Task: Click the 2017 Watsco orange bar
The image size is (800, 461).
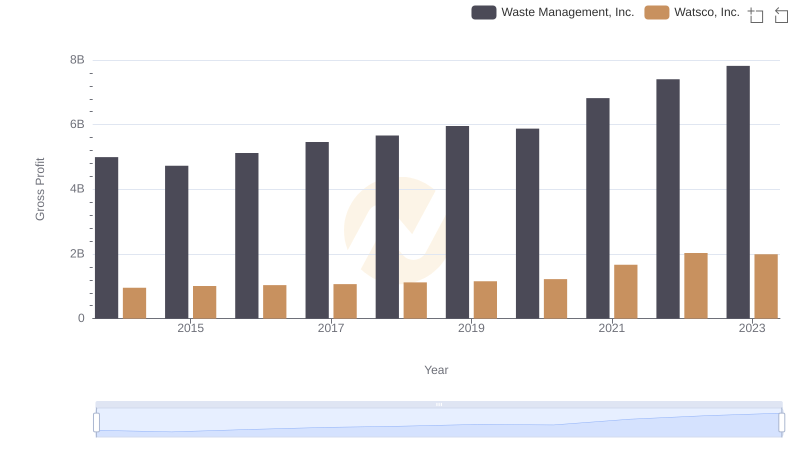Action: pos(345,301)
